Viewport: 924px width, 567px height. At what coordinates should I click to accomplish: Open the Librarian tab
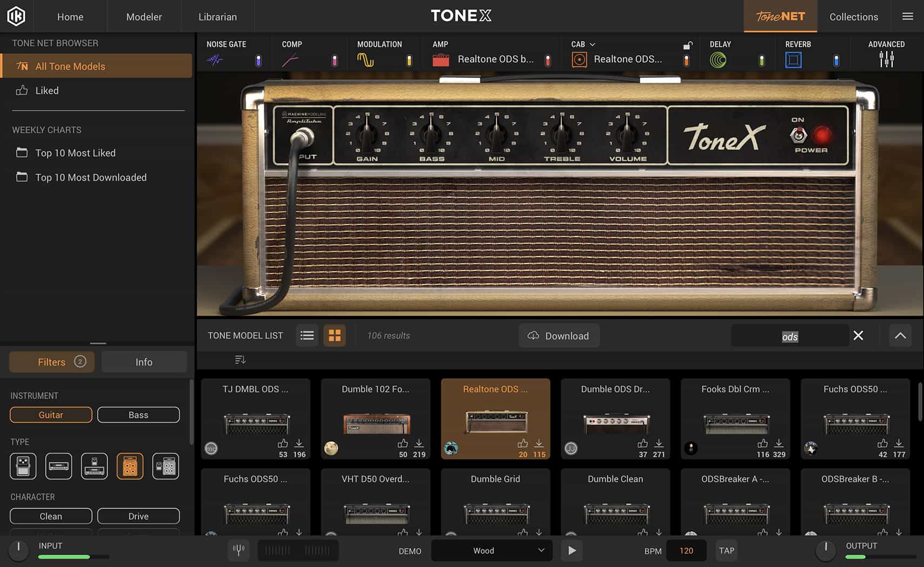coord(218,16)
